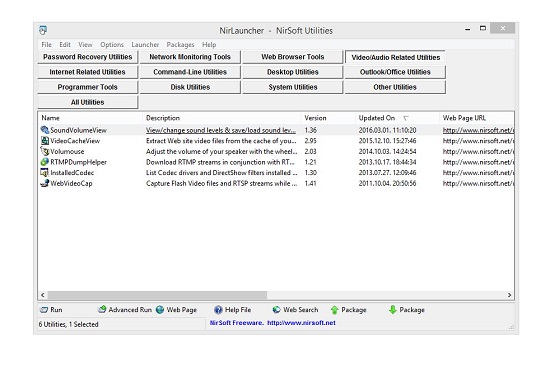550x372 pixels.
Task: Click the VideoCacheView utility icon
Action: pos(45,141)
